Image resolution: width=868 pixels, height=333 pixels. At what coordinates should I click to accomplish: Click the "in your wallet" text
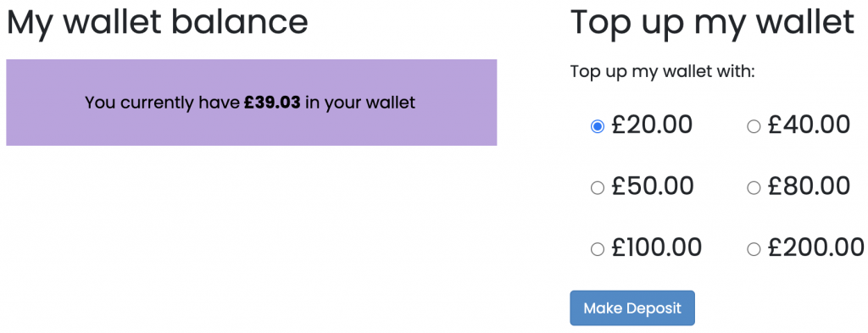pyautogui.click(x=359, y=103)
